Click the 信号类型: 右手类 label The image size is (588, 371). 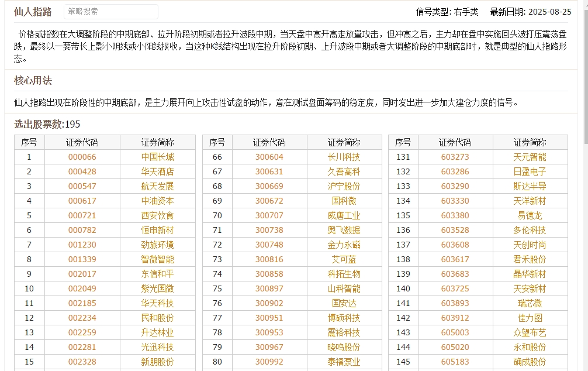pos(447,12)
